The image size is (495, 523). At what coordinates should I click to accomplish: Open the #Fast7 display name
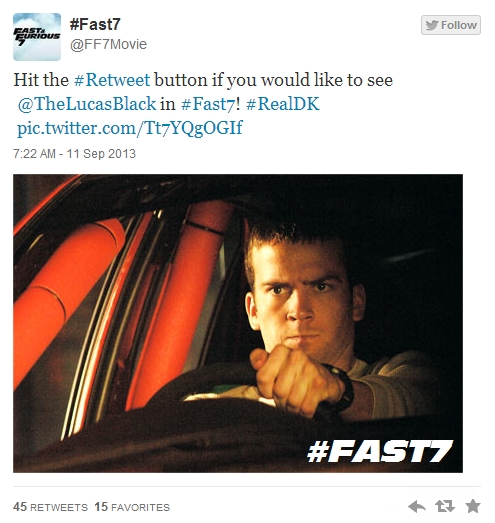point(95,24)
